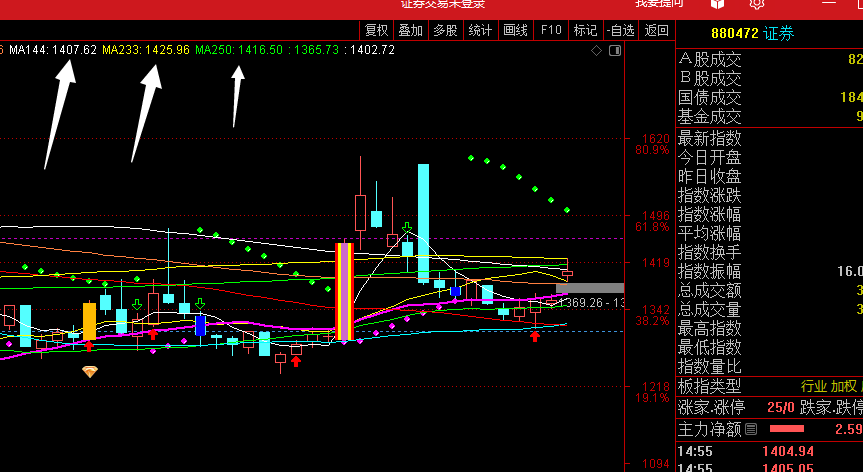
Task: Open F10 company info
Action: tap(551, 30)
